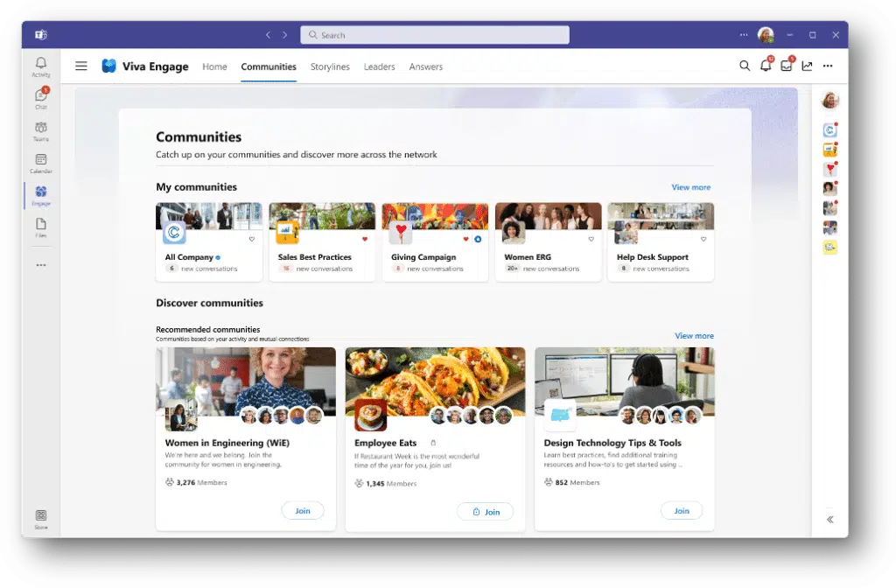Favorite the All Company community with its heart

coord(251,239)
